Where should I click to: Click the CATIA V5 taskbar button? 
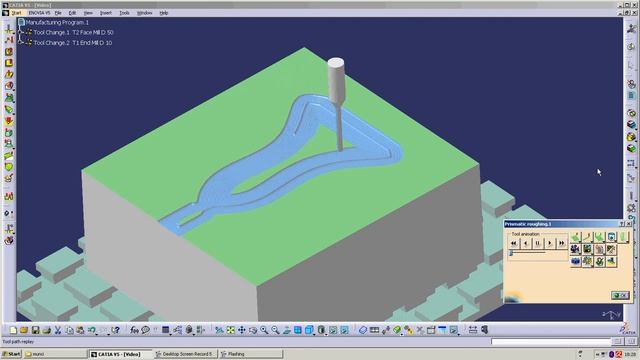[120, 354]
